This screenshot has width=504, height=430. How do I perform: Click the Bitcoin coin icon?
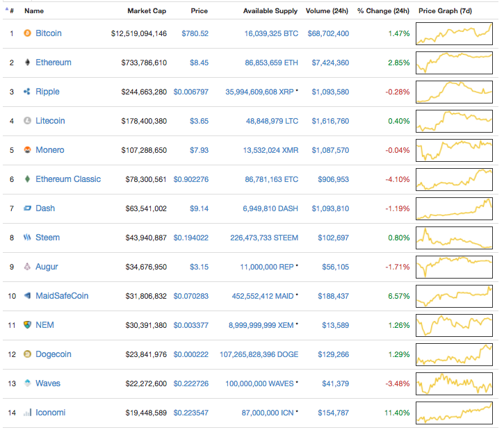click(x=27, y=33)
